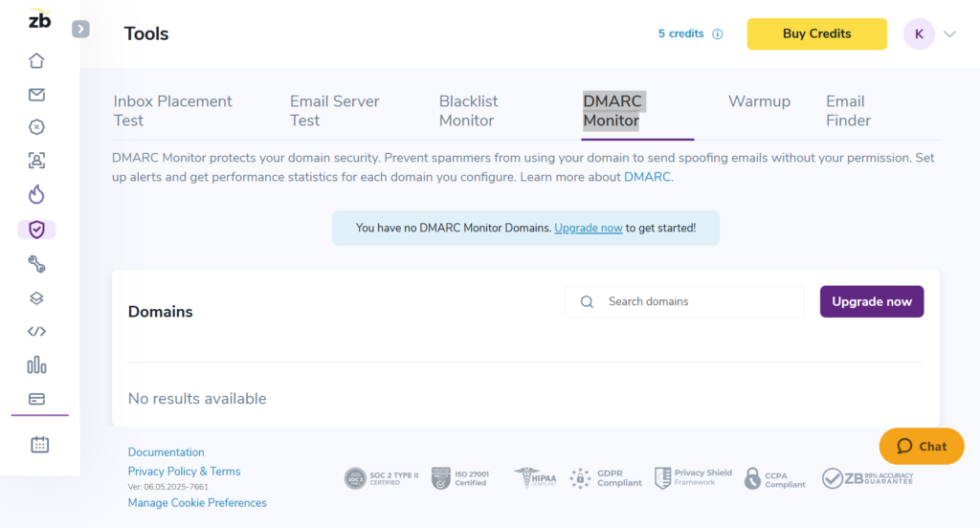Image resolution: width=980 pixels, height=528 pixels.
Task: Open the bar chart reports icon
Action: 37,365
